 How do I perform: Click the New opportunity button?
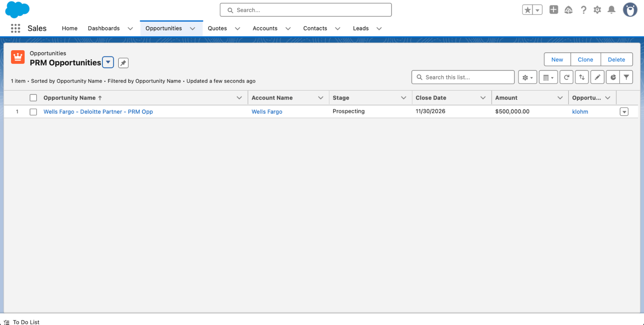(x=557, y=60)
